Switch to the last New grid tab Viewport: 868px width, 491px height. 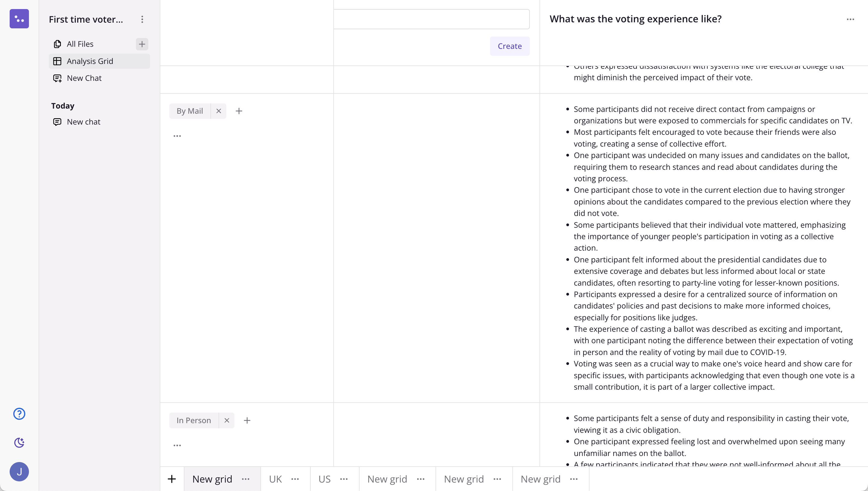click(x=540, y=479)
